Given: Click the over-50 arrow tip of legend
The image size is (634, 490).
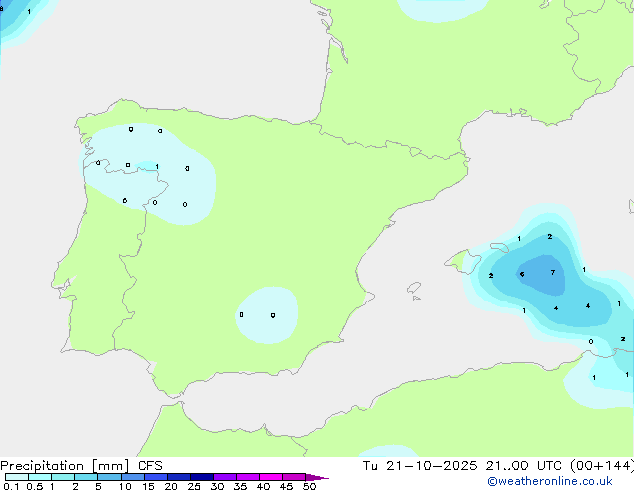Looking at the screenshot, I should click(317, 477).
